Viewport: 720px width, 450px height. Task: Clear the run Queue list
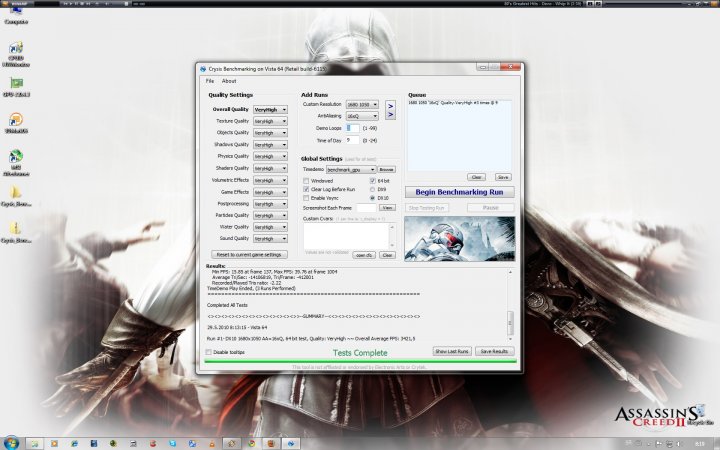[x=476, y=177]
